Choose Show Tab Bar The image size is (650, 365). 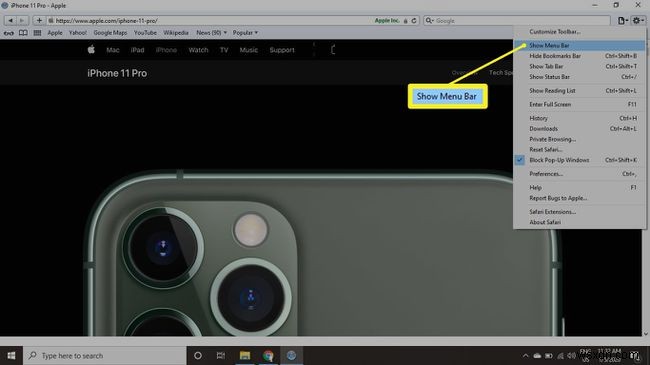(x=580, y=66)
